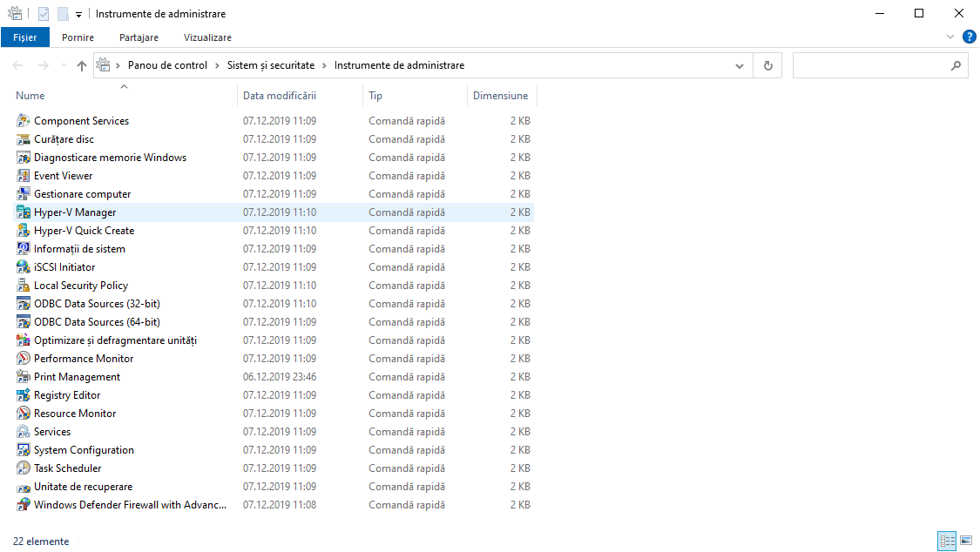Click the Component Services shortcut icon
This screenshot has width=980, height=552.
pyautogui.click(x=24, y=121)
